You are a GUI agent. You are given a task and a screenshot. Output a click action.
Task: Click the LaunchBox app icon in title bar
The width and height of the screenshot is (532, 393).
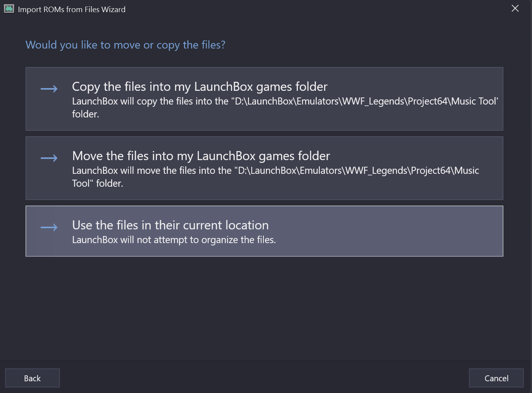[9, 9]
